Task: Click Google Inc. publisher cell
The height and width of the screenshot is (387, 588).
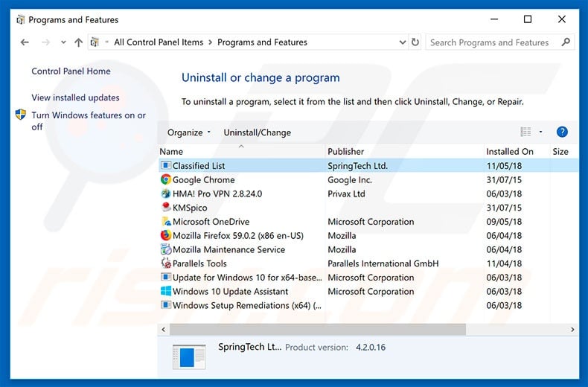Action: point(350,179)
